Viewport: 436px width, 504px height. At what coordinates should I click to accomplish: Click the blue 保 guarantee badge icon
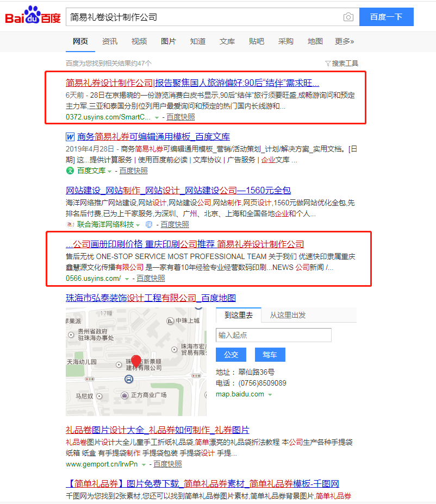click(x=148, y=224)
